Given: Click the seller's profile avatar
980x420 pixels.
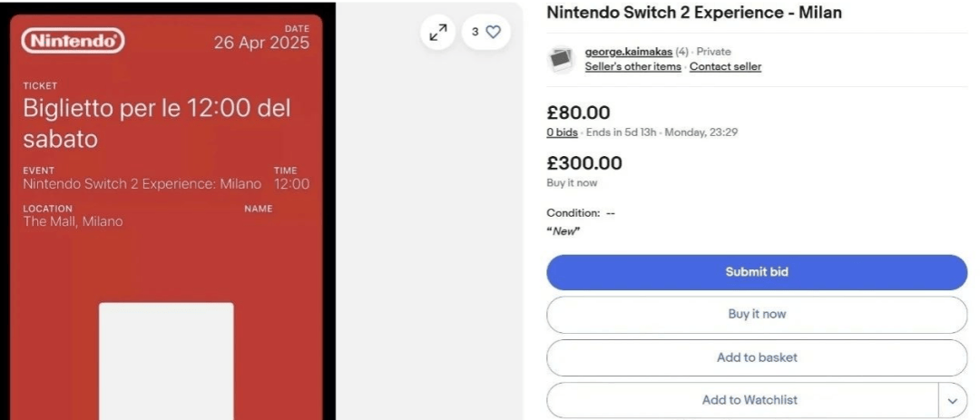Looking at the screenshot, I should pos(563,59).
